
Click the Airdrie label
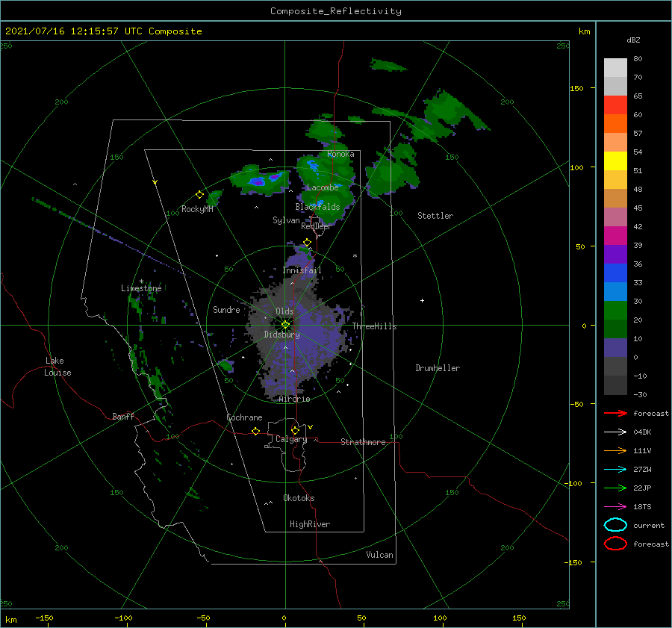(294, 399)
